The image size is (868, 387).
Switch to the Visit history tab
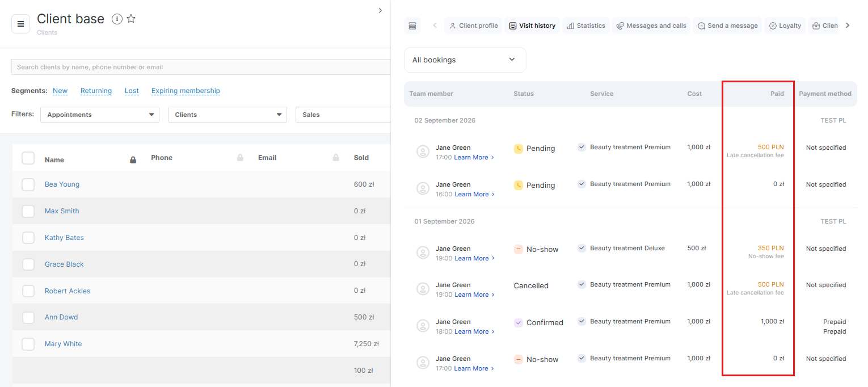click(532, 26)
